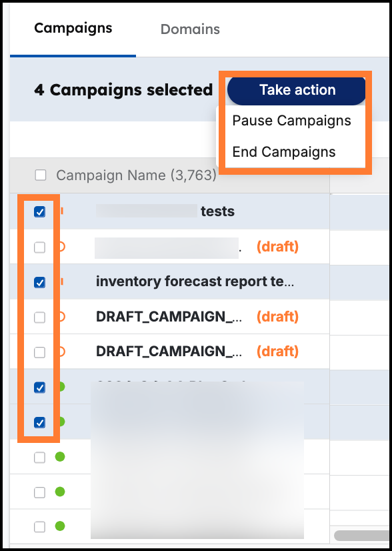Uncheck the tests campaign checkbox
The image size is (392, 551).
pos(39,212)
